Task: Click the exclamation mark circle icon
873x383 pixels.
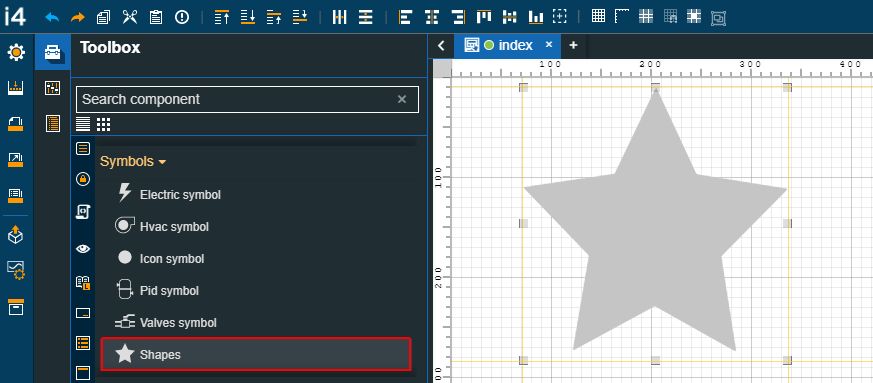Action: click(x=182, y=17)
